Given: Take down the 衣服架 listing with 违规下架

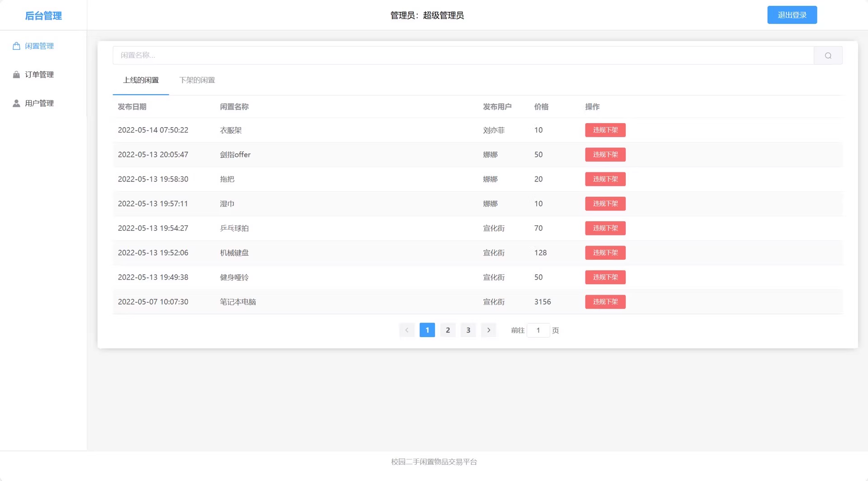Looking at the screenshot, I should [x=605, y=130].
